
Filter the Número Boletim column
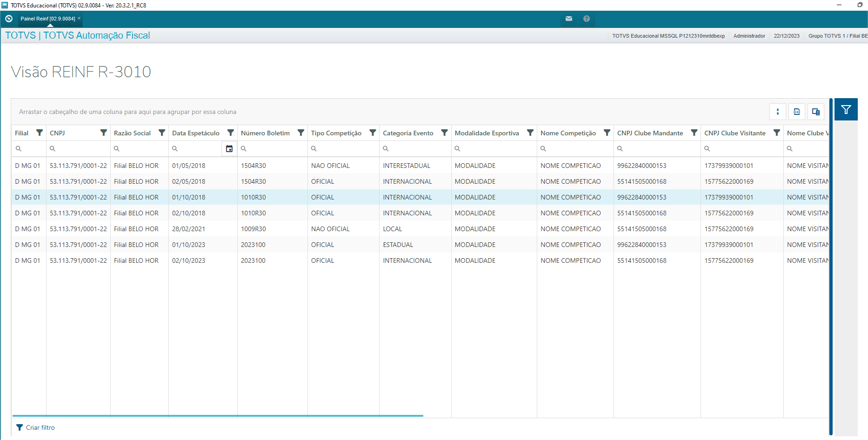click(x=301, y=133)
